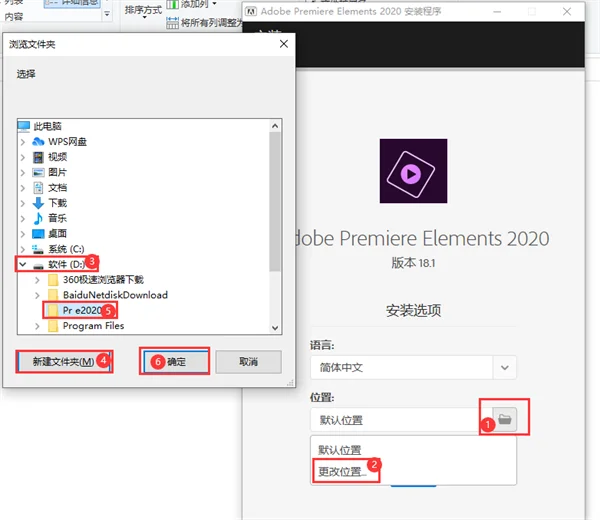The height and width of the screenshot is (520, 600).
Task: Click folder tree scrollbar up arrow
Action: (x=275, y=126)
